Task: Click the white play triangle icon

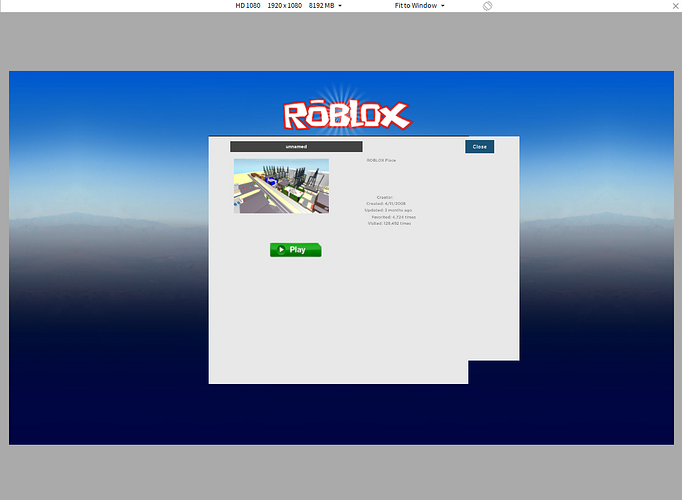Action: 281,250
